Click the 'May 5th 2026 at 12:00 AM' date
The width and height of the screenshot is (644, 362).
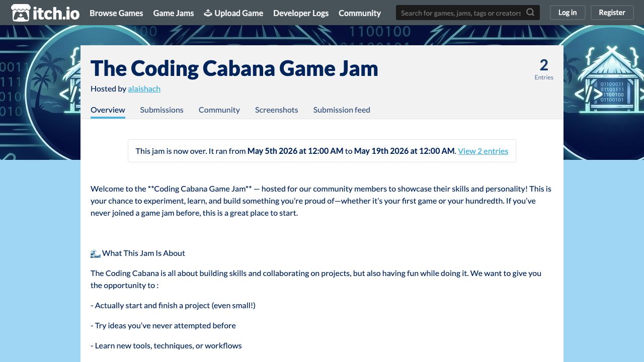pyautogui.click(x=295, y=151)
